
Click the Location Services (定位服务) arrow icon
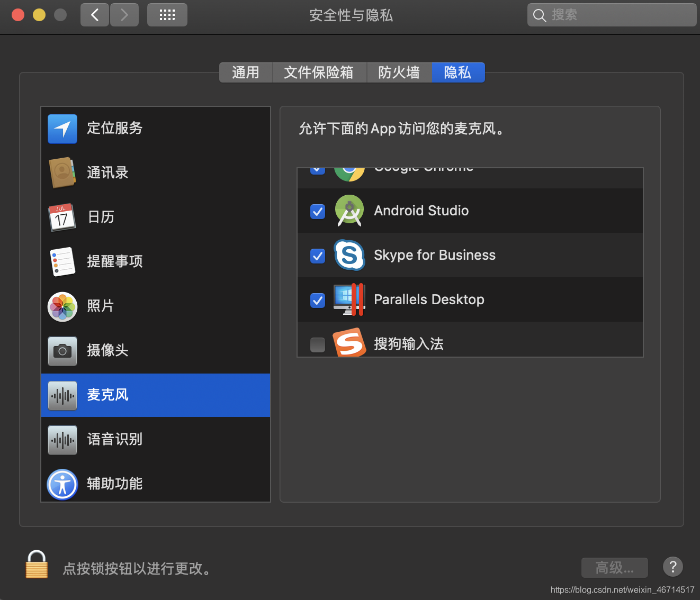[62, 129]
